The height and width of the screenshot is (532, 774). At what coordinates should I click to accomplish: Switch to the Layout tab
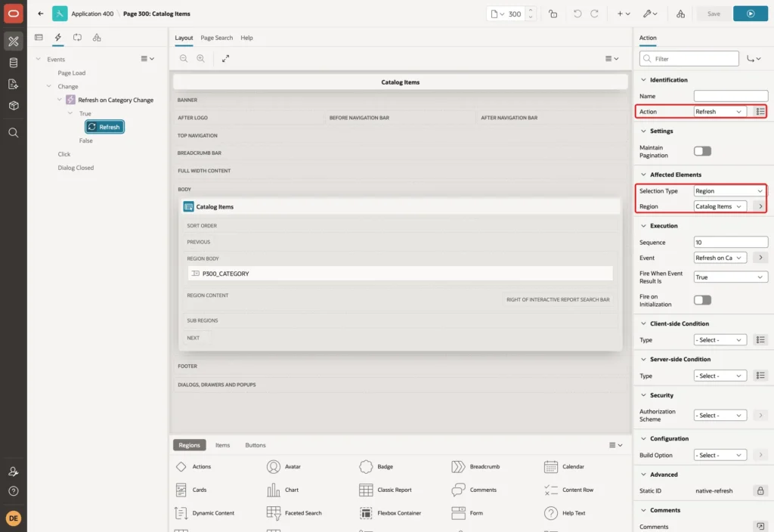184,38
